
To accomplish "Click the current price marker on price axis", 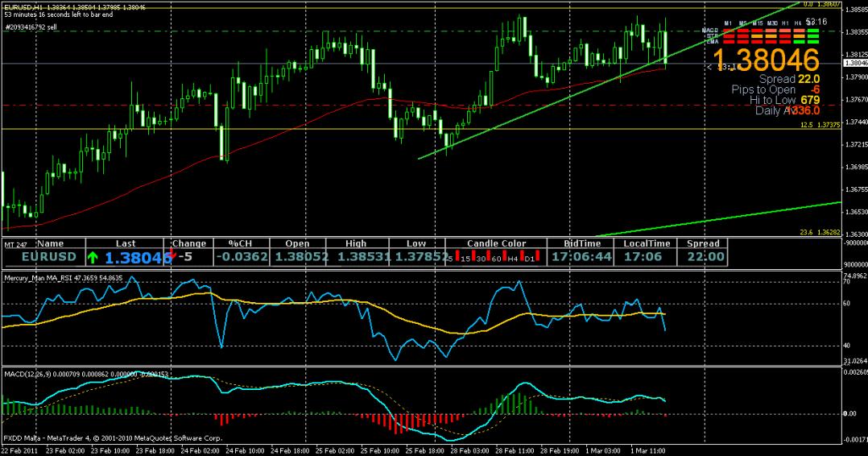I will click(x=854, y=63).
